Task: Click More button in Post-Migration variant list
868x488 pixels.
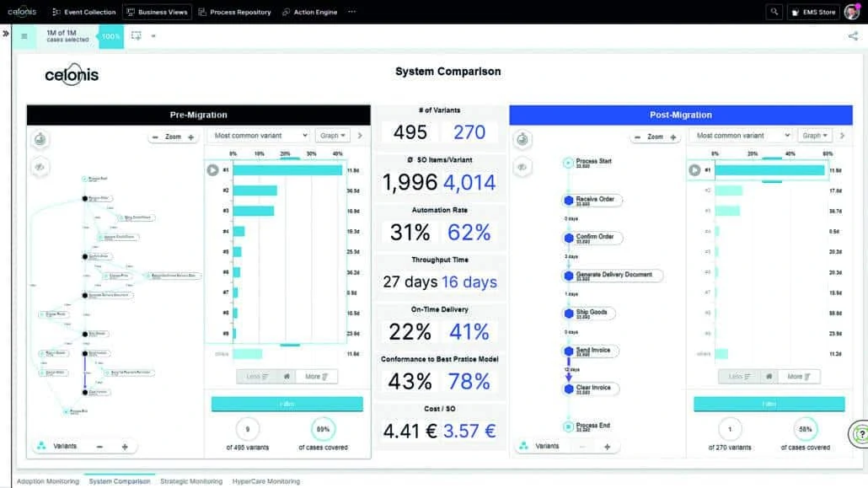Action: point(798,377)
